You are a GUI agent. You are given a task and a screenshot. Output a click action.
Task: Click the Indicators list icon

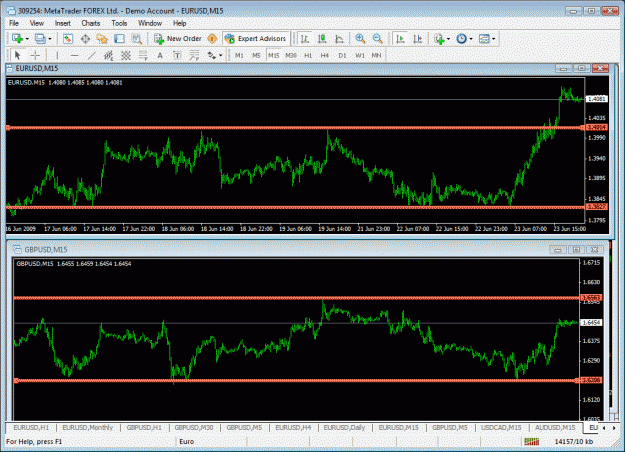(439, 39)
